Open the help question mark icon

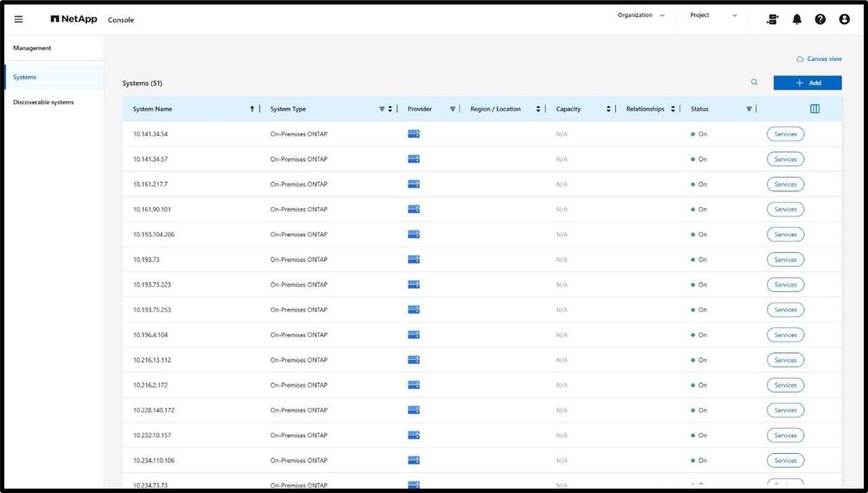click(820, 19)
